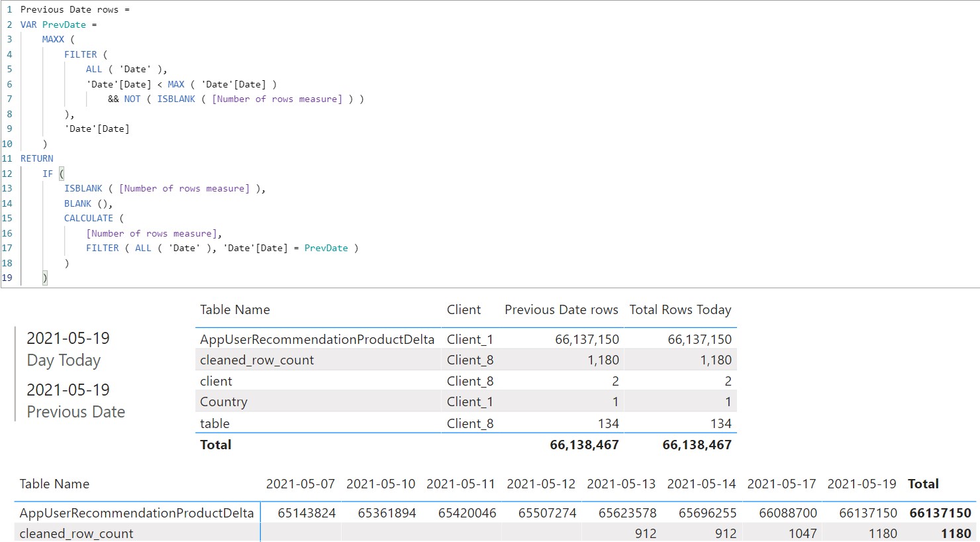980x542 pixels.
Task: Click matrix value 66088700
Action: 788,513
